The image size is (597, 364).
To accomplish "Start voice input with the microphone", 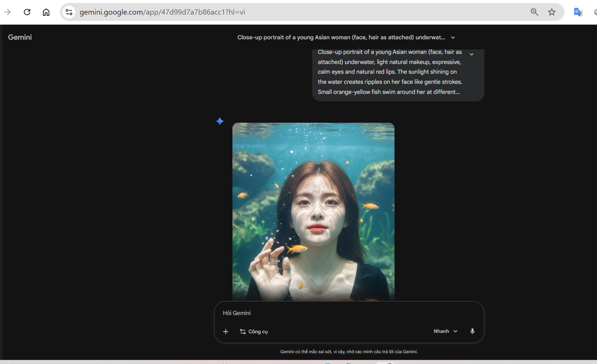I will [x=472, y=331].
